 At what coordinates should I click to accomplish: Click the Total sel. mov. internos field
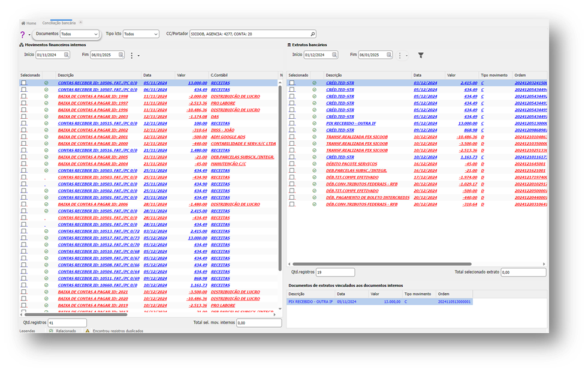259,323
